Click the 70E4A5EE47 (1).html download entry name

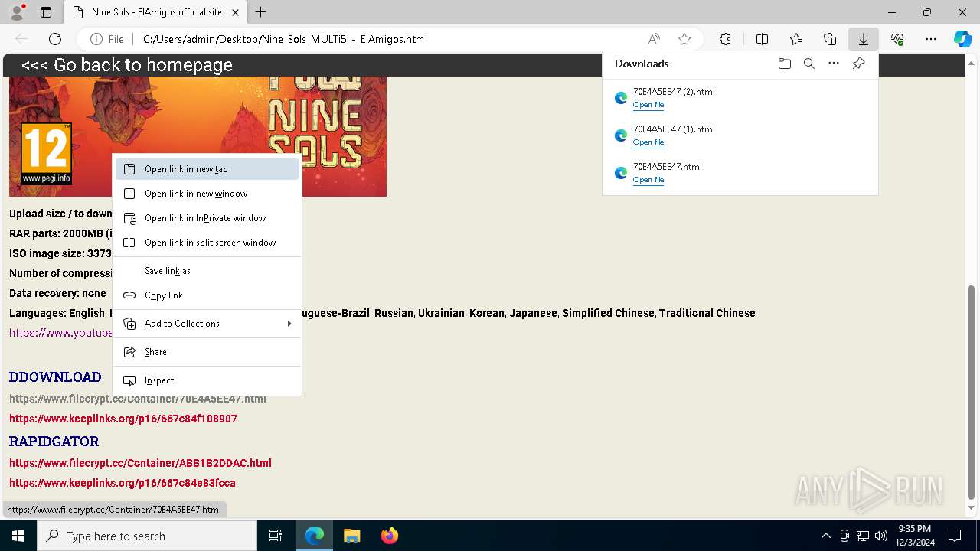click(x=674, y=129)
